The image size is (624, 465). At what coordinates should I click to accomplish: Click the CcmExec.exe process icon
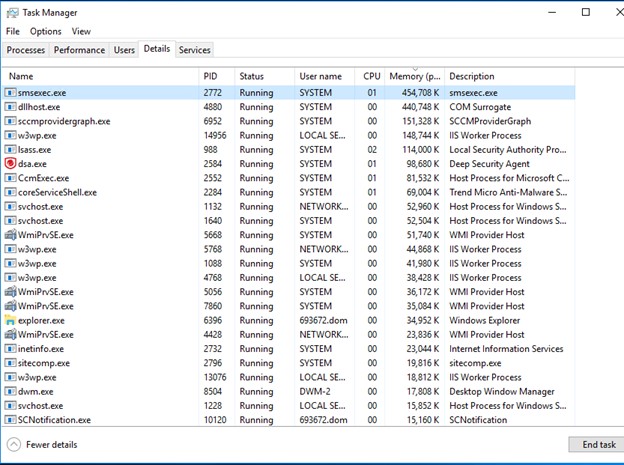point(10,178)
